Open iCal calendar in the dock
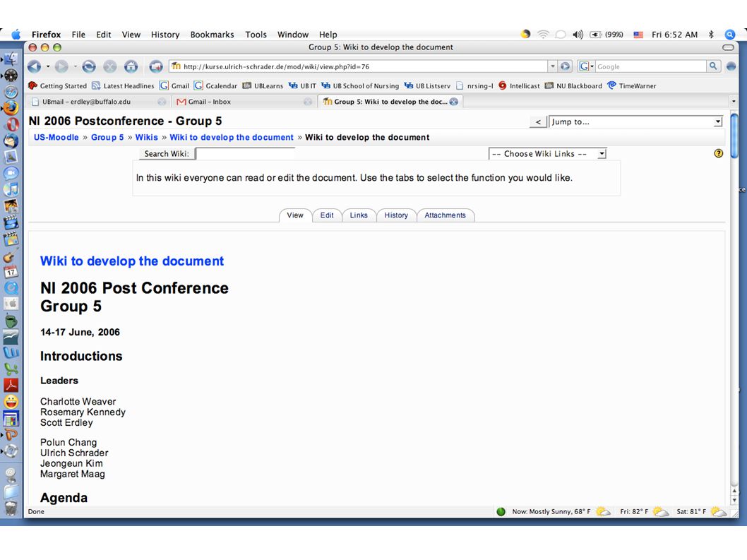The height and width of the screenshot is (560, 747). pyautogui.click(x=11, y=272)
